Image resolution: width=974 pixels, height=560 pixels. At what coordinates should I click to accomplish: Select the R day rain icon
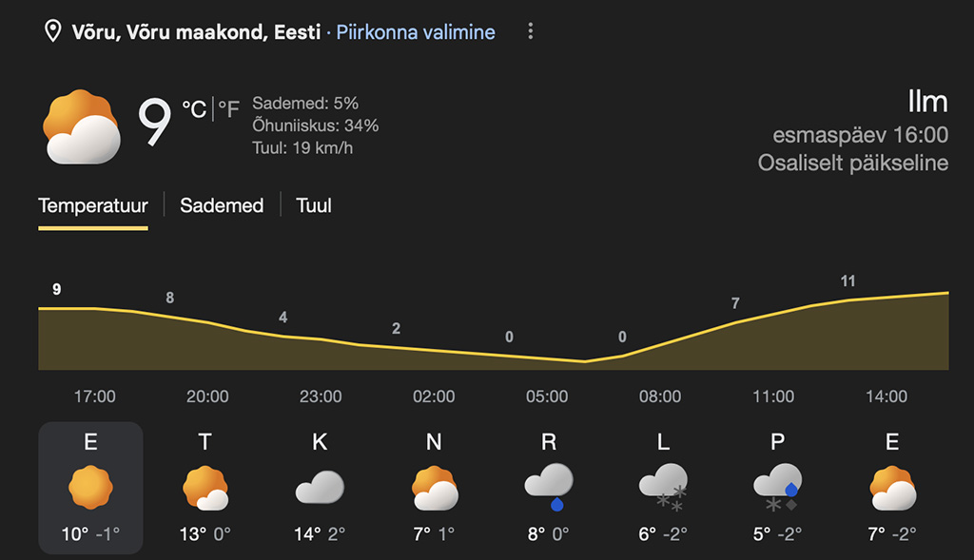[549, 486]
